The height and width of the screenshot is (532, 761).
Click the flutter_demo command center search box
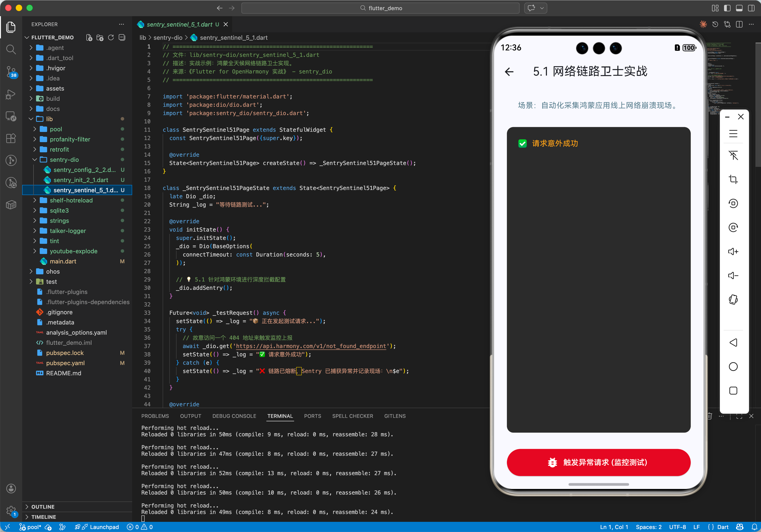380,8
